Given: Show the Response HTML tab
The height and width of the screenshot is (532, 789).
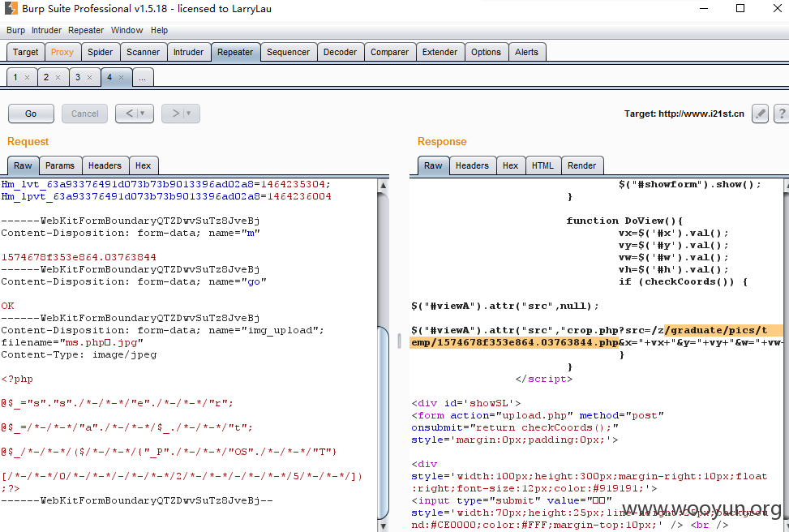Looking at the screenshot, I should (x=542, y=165).
